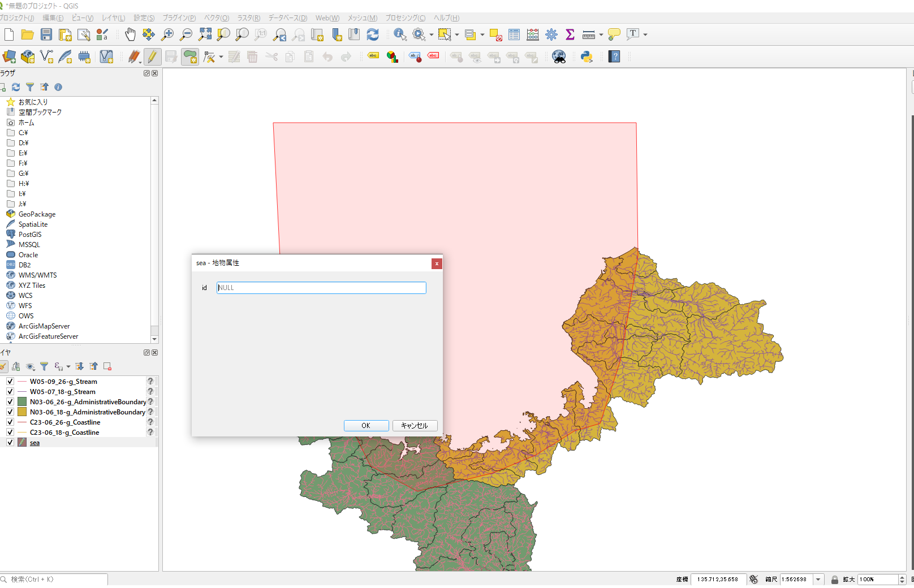This screenshot has width=914, height=588.
Task: Hide the N03-06_18-g_AdministrativeBoundary layer
Action: coord(10,412)
